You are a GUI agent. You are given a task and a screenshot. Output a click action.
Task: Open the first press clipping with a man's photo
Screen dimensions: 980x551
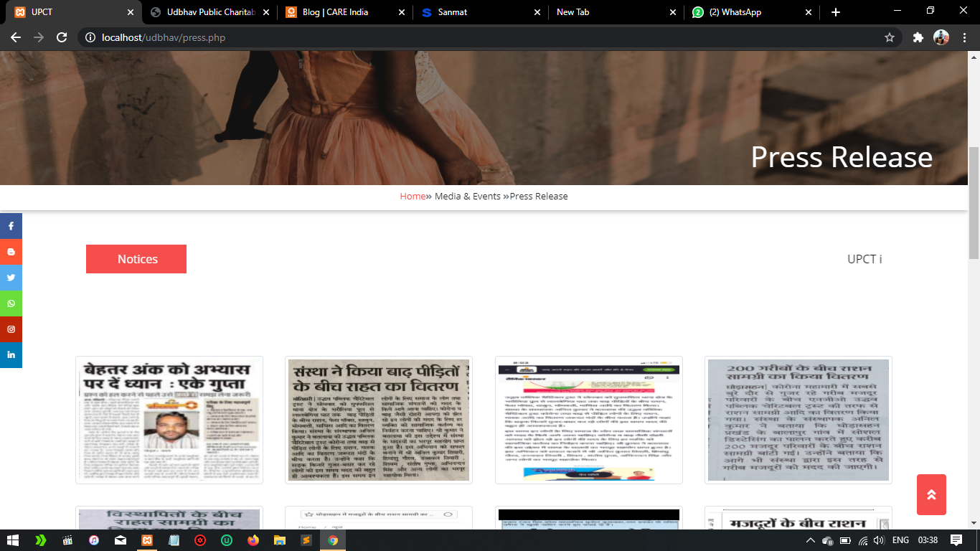click(169, 420)
